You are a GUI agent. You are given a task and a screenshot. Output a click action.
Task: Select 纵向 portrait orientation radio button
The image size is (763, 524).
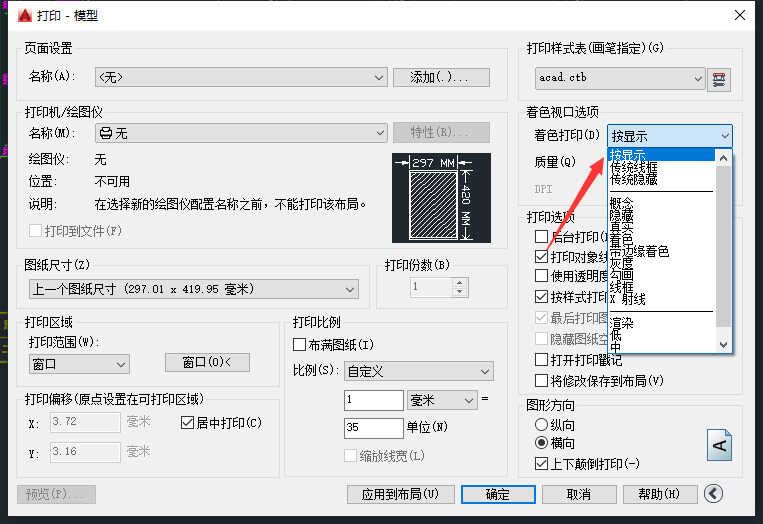pos(542,425)
